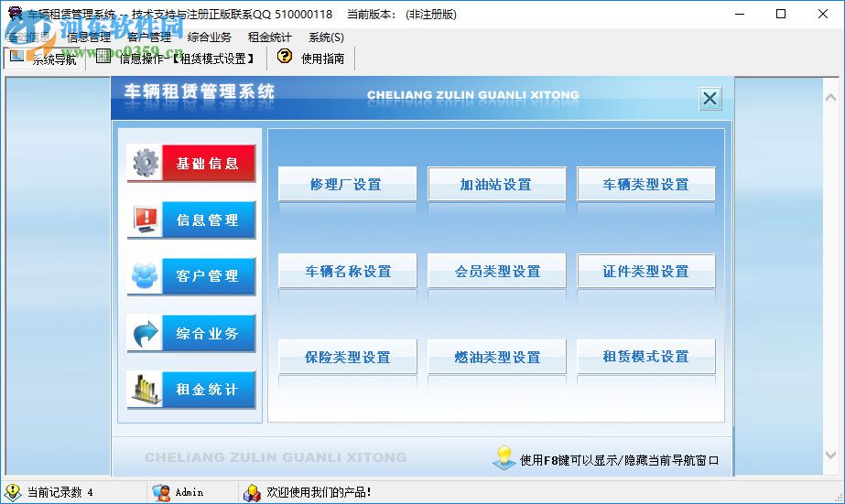Open 会员类型设置

(497, 271)
